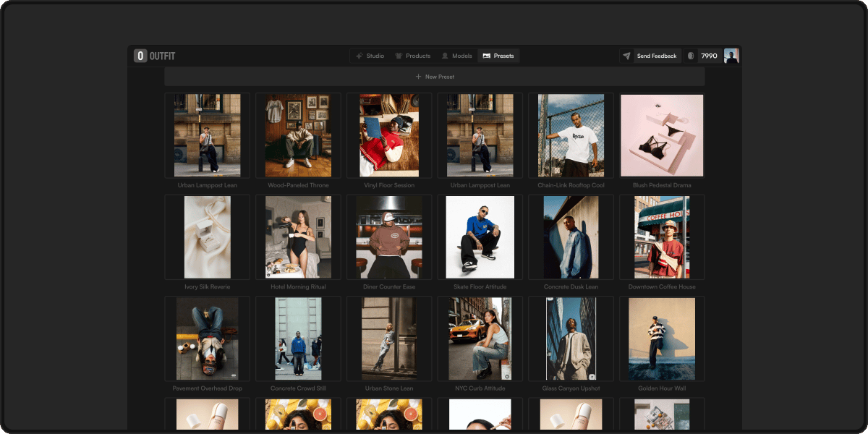
Task: Click the NYC Curb Attitude caption
Action: click(480, 388)
